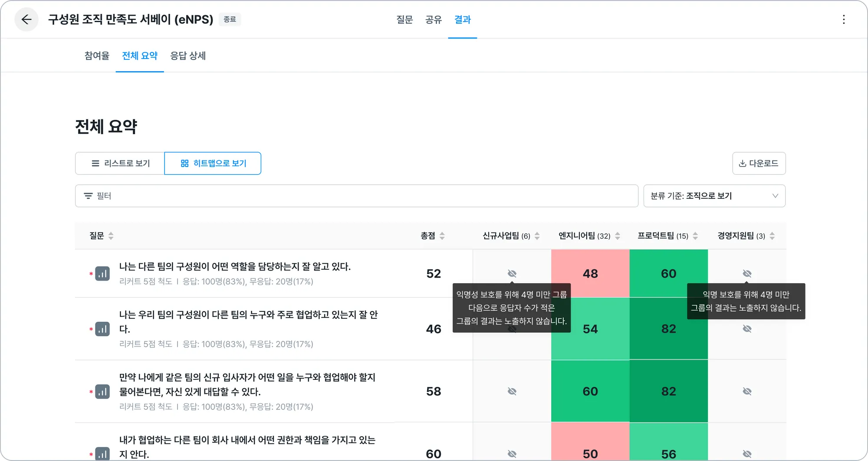Switch to 리스트로 보기 view
868x461 pixels.
point(120,163)
